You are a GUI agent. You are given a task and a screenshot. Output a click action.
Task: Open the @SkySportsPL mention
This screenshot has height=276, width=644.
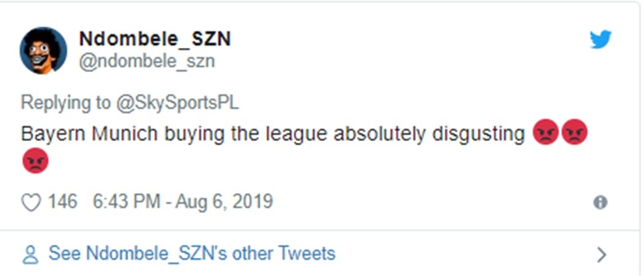(x=177, y=102)
